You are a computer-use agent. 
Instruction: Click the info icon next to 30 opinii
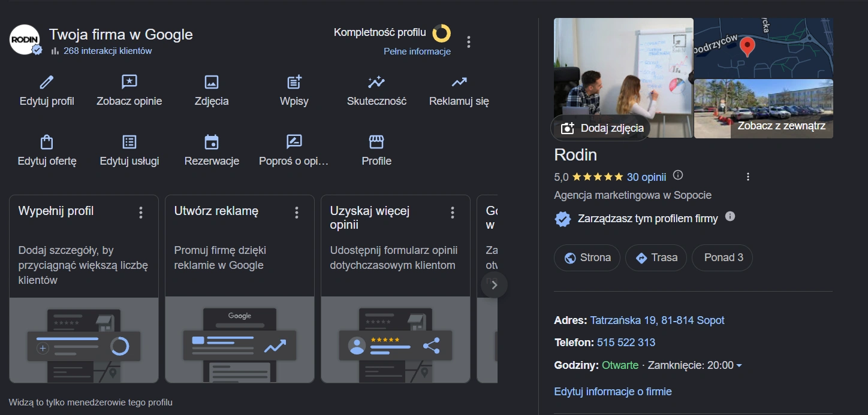click(x=678, y=175)
